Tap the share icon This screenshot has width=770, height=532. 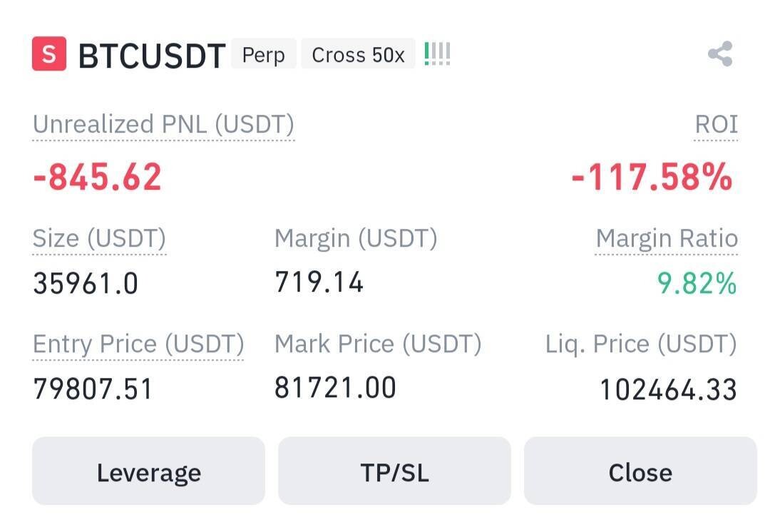coord(720,54)
